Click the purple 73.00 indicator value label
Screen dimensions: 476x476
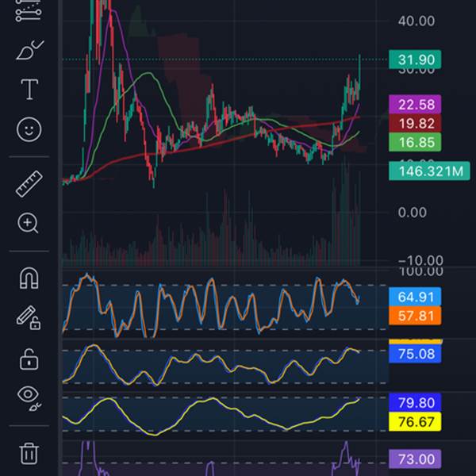415,459
